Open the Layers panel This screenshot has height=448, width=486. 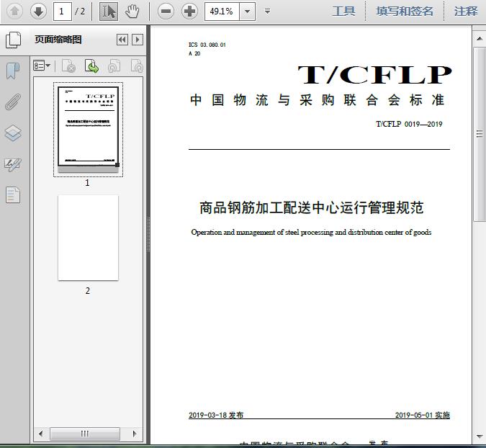[13, 133]
